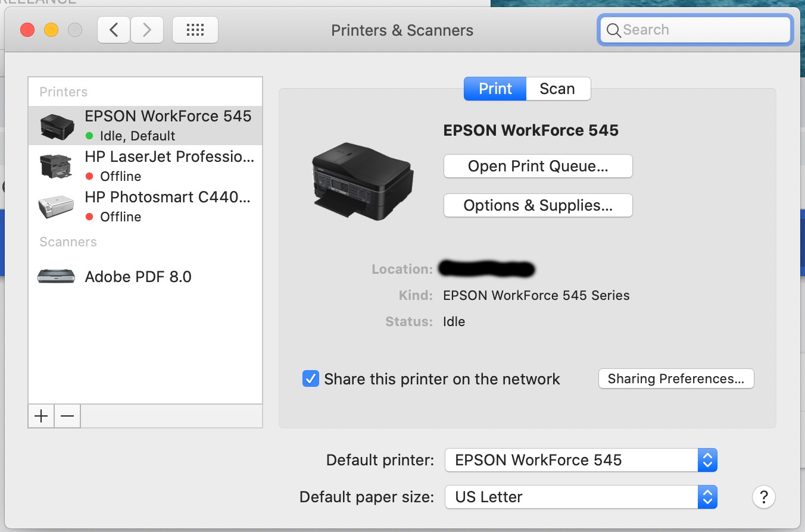The image size is (805, 532).
Task: Click the 'Kind:' label
Action: pos(416,295)
